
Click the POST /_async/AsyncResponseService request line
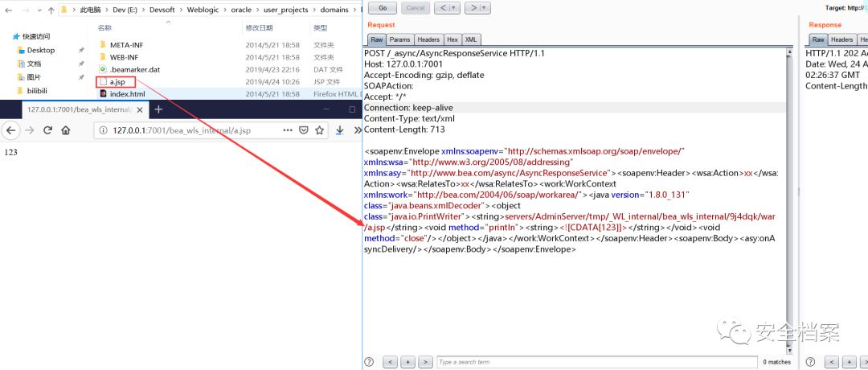(x=454, y=54)
